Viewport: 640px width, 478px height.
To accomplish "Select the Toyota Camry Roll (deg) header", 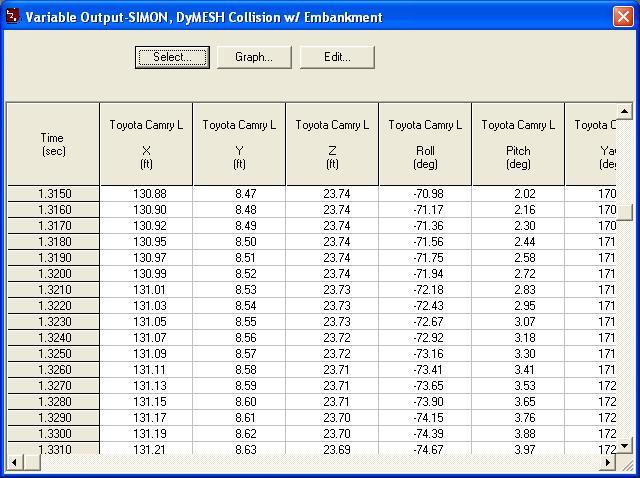I will [x=425, y=144].
